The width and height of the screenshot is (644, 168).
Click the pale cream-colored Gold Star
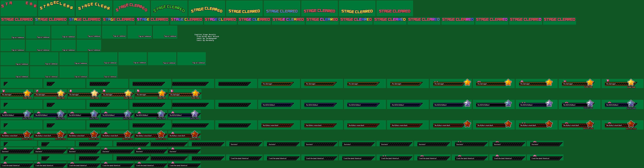tap(94, 93)
